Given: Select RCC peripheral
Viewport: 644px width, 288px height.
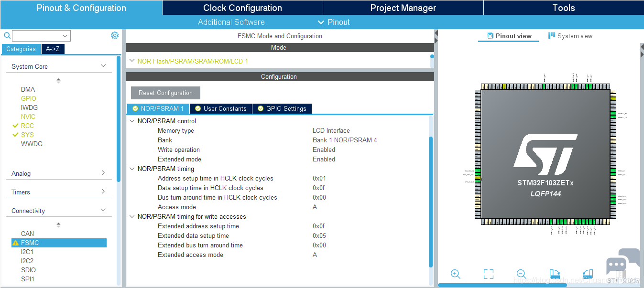Looking at the screenshot, I should click(27, 126).
